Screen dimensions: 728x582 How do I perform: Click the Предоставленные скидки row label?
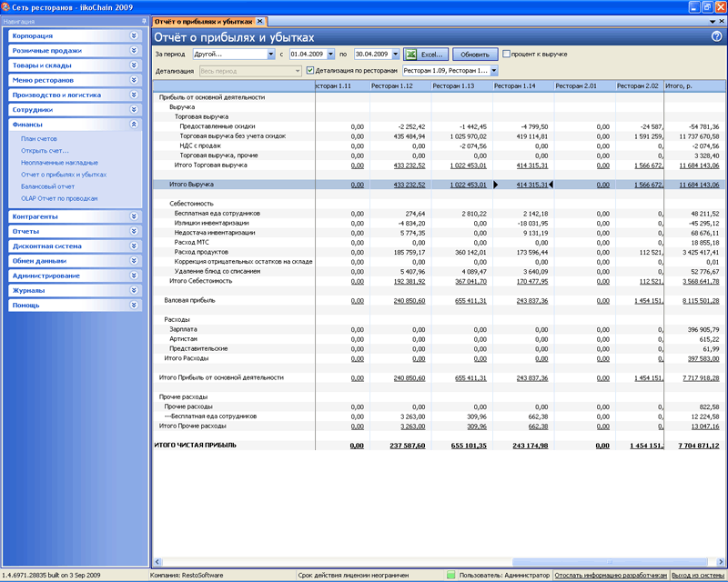tap(217, 126)
